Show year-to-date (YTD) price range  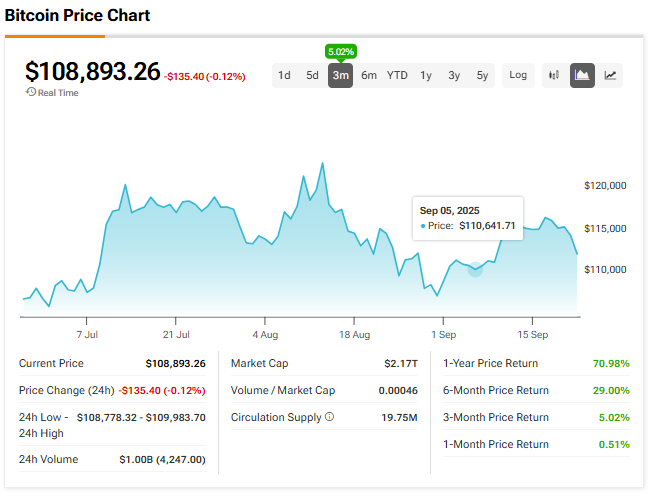398,75
